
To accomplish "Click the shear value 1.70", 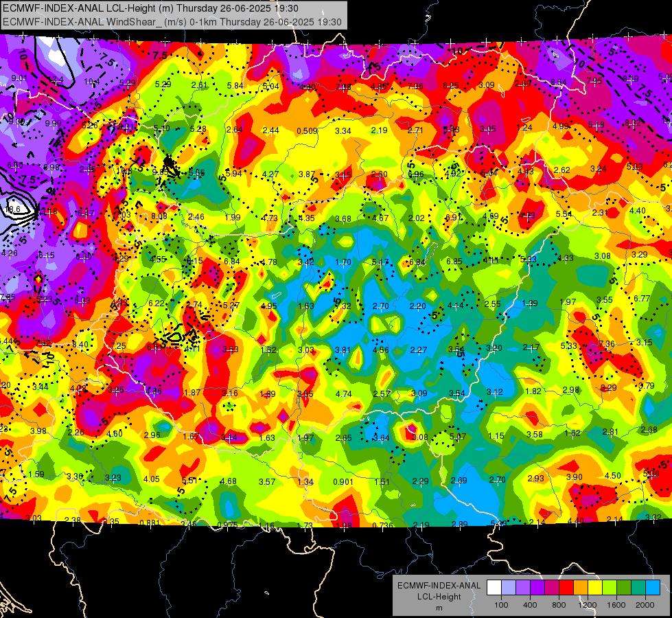I will pos(343,262).
